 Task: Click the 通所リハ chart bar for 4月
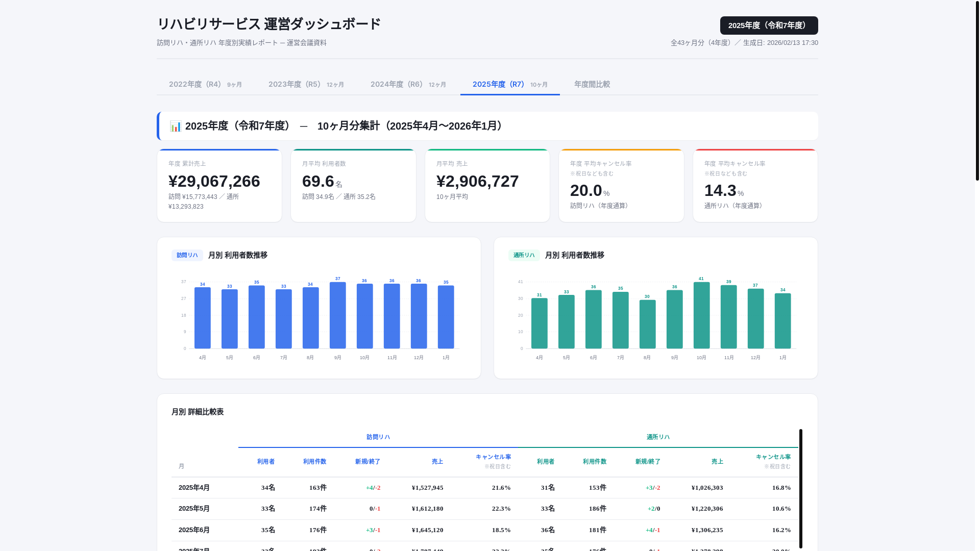pos(540,323)
